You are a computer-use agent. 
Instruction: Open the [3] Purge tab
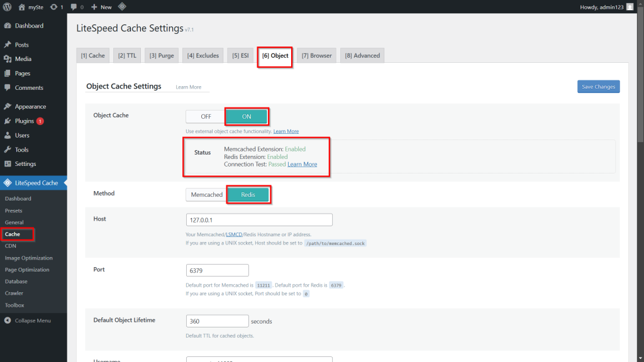pos(162,55)
